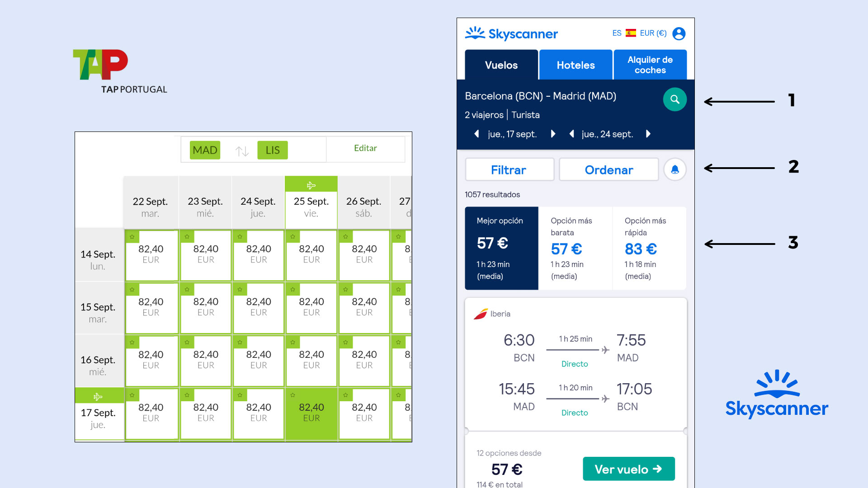Screen dimensions: 868x488
Task: Advance departure date after jue., 17 sept.
Action: coord(553,134)
